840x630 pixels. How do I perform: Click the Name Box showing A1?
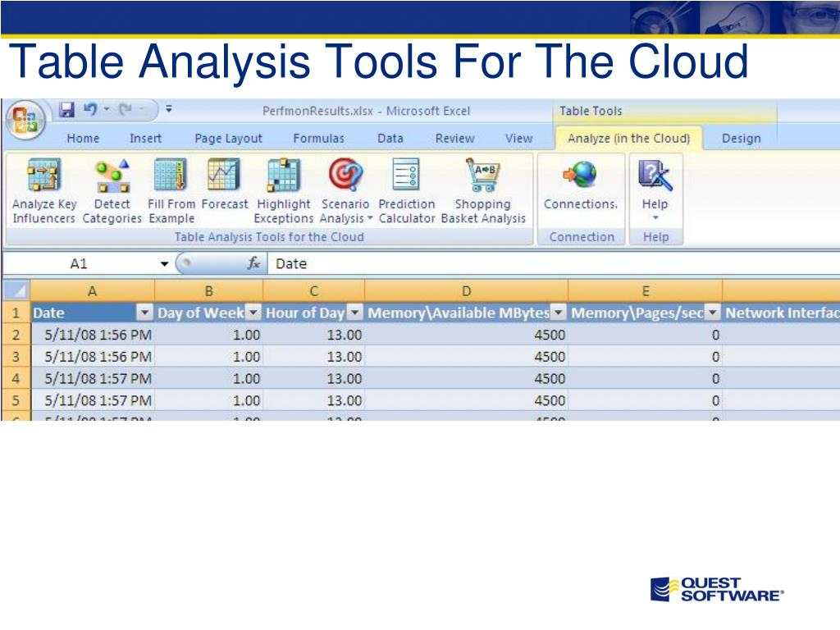coord(79,263)
